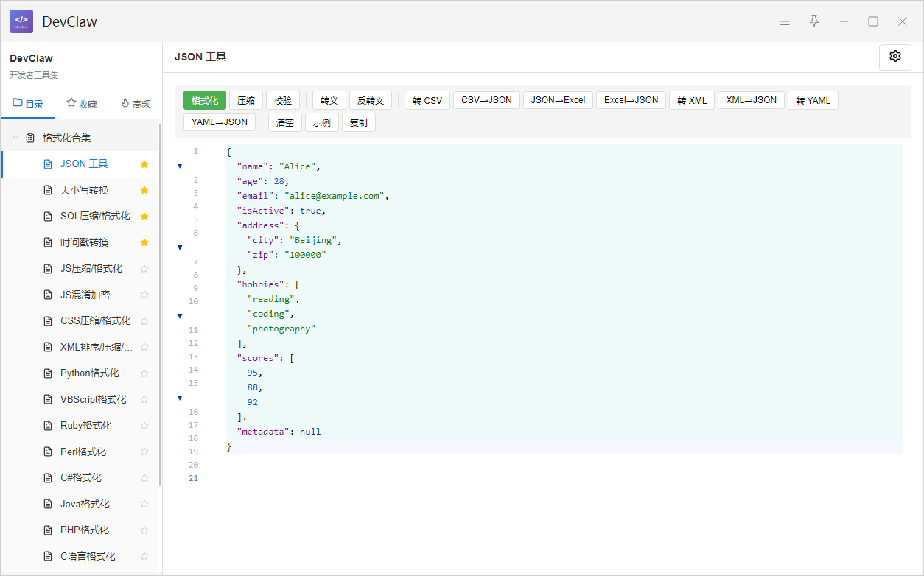Click the file icon next to PHP格式化
This screenshot has width=924, height=576.
(49, 530)
